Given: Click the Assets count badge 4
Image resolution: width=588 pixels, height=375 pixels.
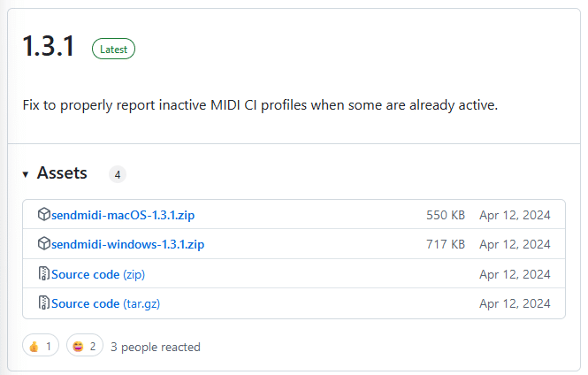Looking at the screenshot, I should pyautogui.click(x=118, y=175).
